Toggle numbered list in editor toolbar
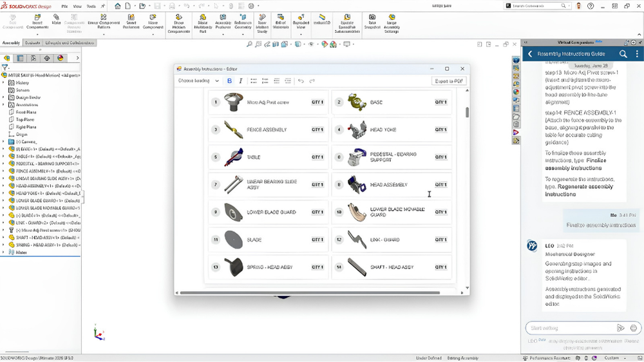The width and height of the screenshot is (644, 362). 265,81
